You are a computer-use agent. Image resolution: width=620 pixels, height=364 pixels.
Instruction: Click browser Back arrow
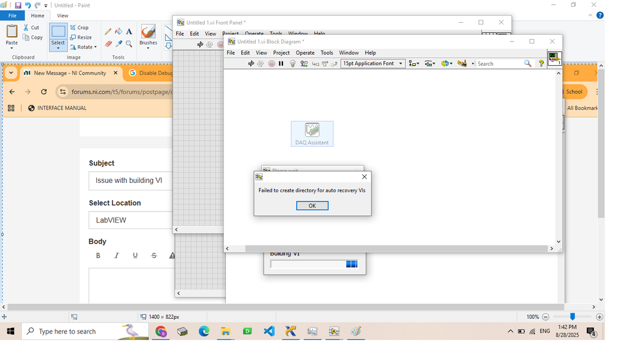coord(12,92)
